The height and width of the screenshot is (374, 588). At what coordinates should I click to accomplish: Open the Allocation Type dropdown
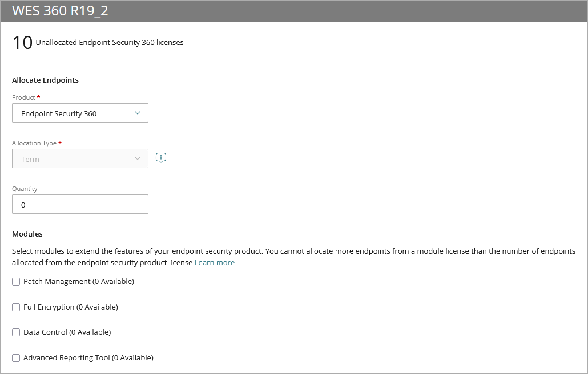coord(80,158)
